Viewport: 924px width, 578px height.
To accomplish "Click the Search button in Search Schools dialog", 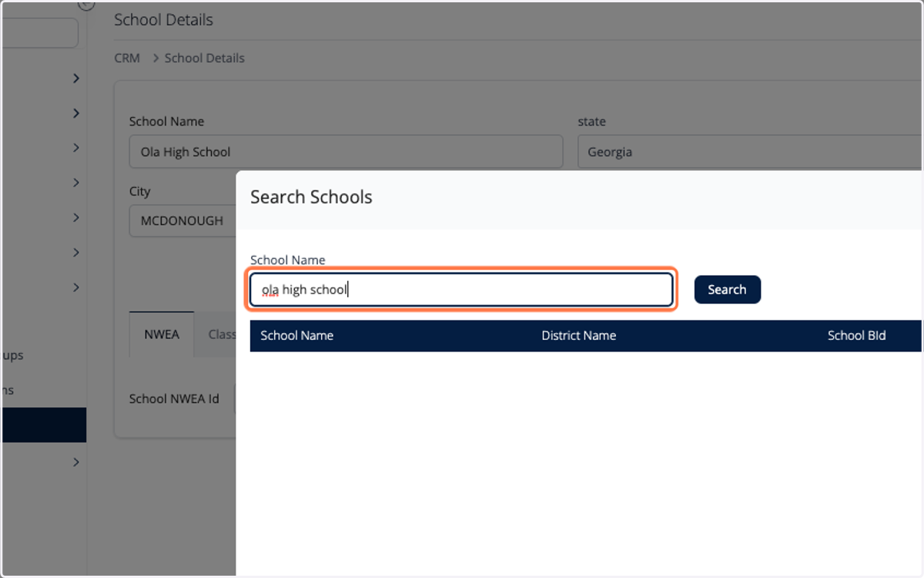I will (727, 290).
